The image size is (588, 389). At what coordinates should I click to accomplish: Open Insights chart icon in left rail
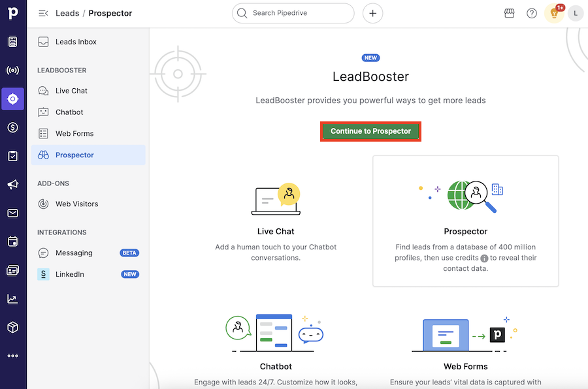point(13,299)
